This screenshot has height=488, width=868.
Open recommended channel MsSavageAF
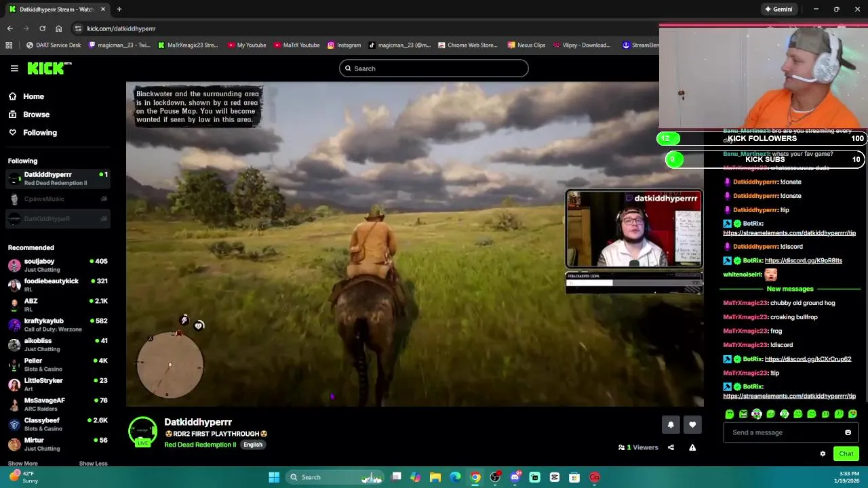pyautogui.click(x=58, y=404)
